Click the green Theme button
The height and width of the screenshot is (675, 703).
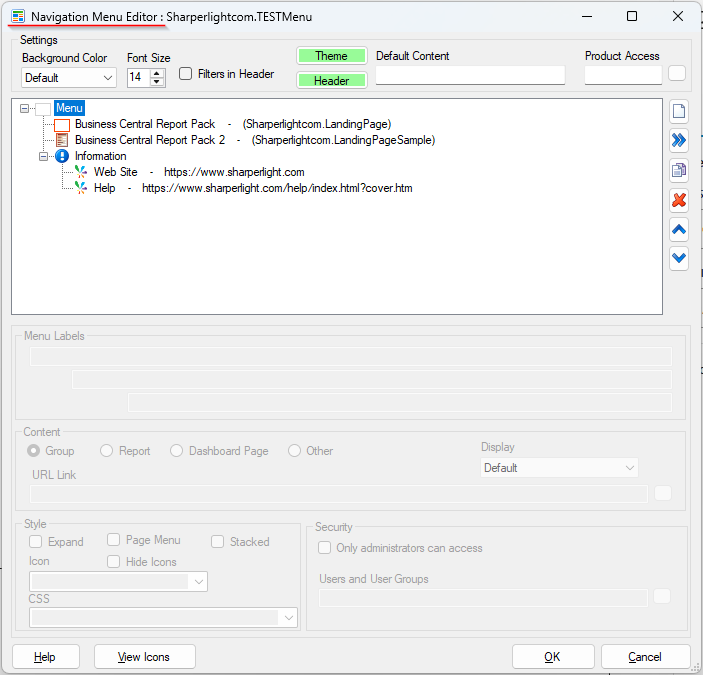click(332, 56)
